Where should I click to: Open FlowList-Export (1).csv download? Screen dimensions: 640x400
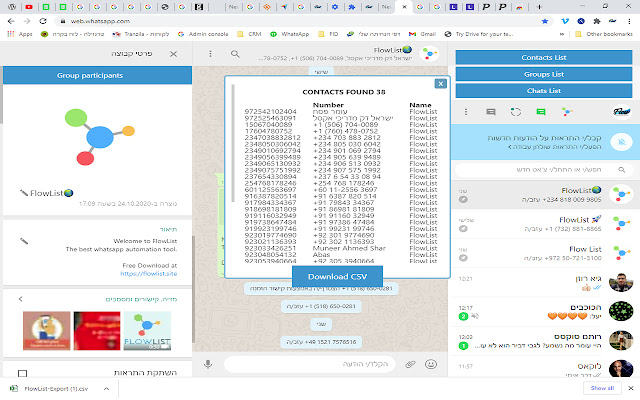click(x=51, y=389)
